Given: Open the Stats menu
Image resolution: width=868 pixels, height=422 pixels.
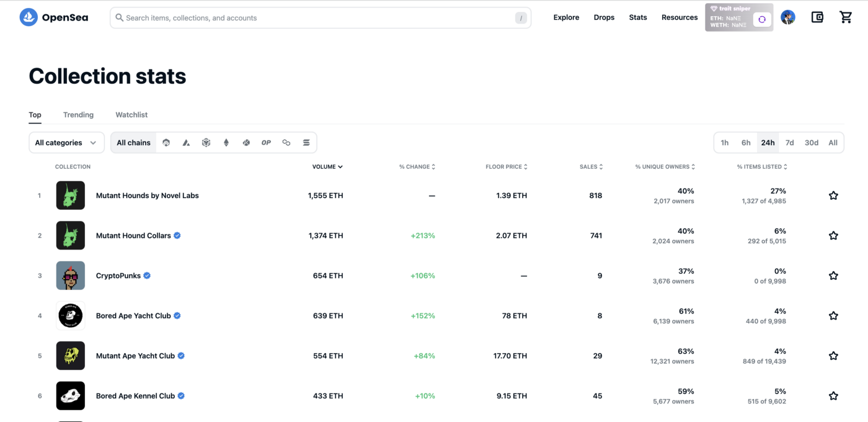Looking at the screenshot, I should (x=638, y=17).
